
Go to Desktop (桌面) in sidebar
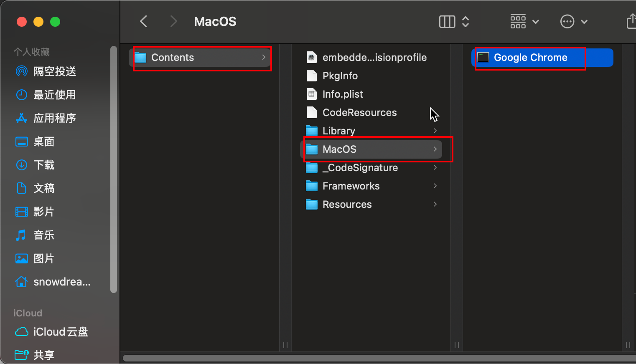[43, 142]
